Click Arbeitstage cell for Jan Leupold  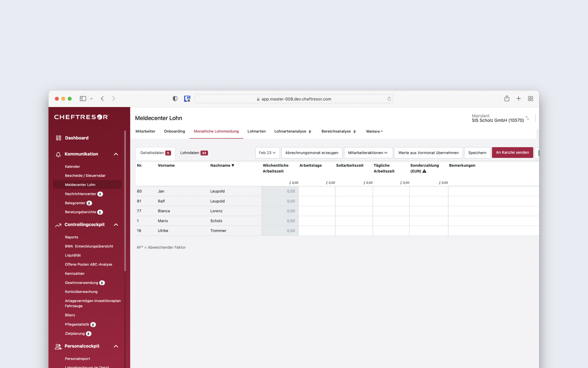317,191
